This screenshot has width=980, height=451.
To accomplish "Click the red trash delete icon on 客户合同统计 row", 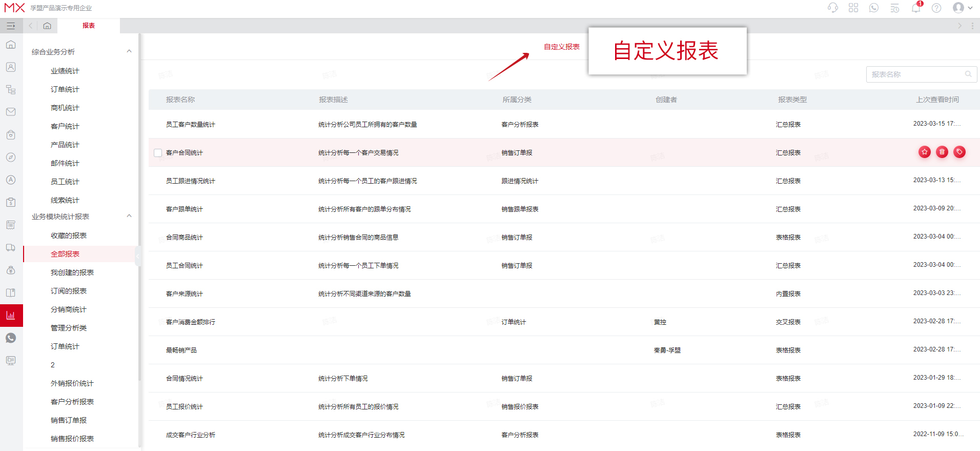I will (942, 152).
